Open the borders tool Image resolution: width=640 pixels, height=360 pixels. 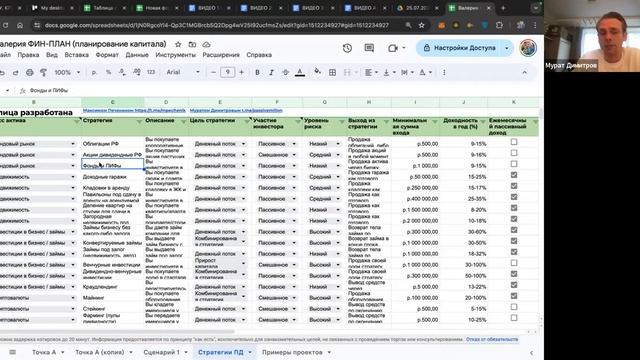pyautogui.click(x=332, y=72)
